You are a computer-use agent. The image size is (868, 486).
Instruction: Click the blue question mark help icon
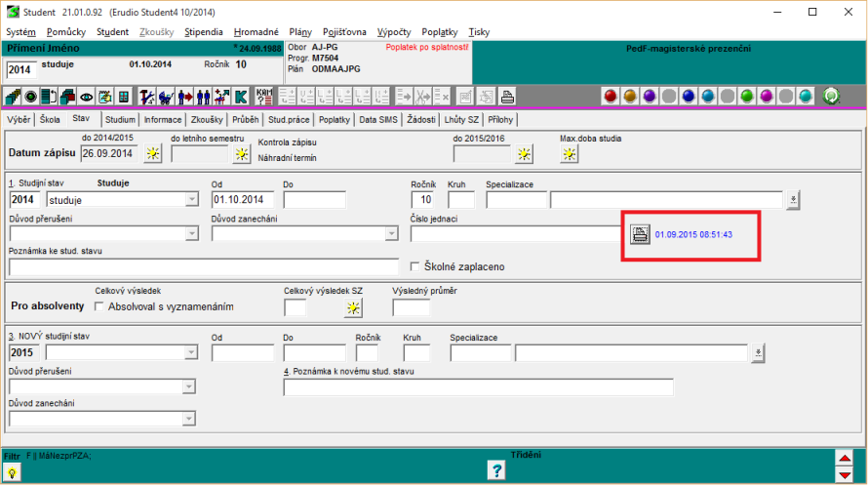[496, 470]
